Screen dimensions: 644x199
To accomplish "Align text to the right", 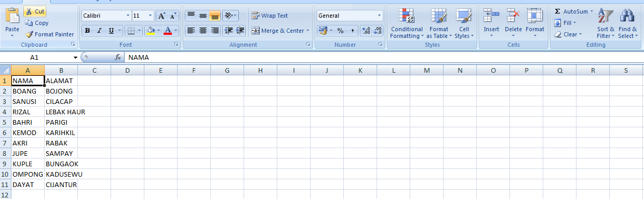I will click(x=214, y=31).
